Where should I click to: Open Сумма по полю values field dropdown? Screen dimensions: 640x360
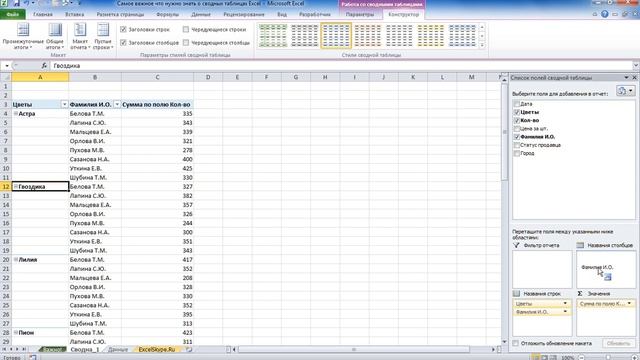pos(629,303)
